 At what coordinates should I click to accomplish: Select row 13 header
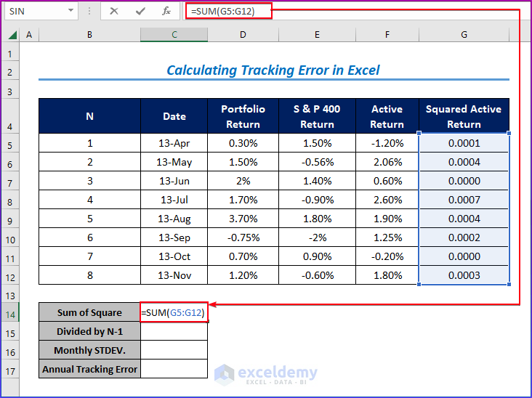(x=10, y=293)
